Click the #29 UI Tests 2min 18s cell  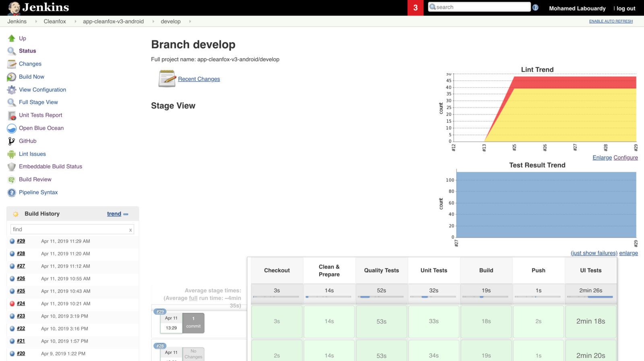[x=590, y=322]
